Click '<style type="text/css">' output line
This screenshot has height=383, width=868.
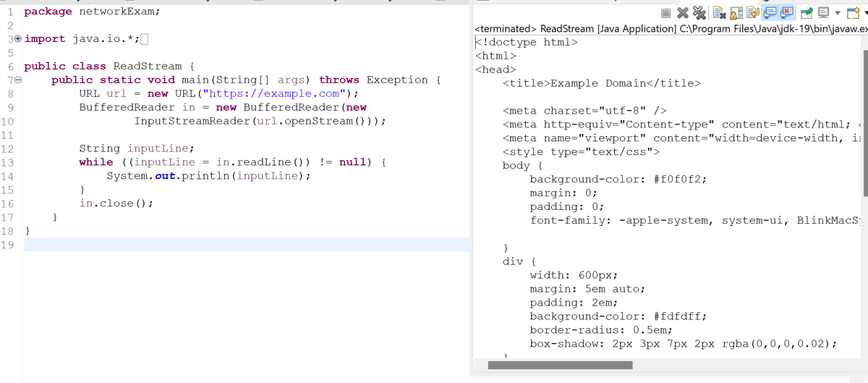point(581,152)
